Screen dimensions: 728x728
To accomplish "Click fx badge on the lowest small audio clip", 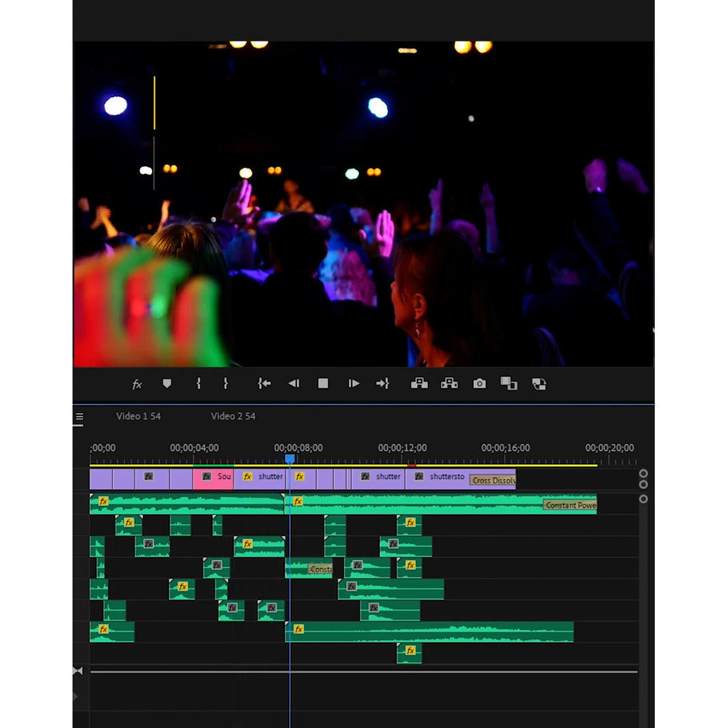I will point(410,651).
